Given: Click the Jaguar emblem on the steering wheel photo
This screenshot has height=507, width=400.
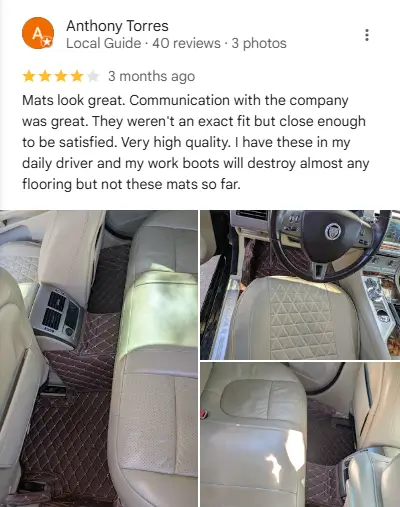Looking at the screenshot, I should [x=333, y=231].
